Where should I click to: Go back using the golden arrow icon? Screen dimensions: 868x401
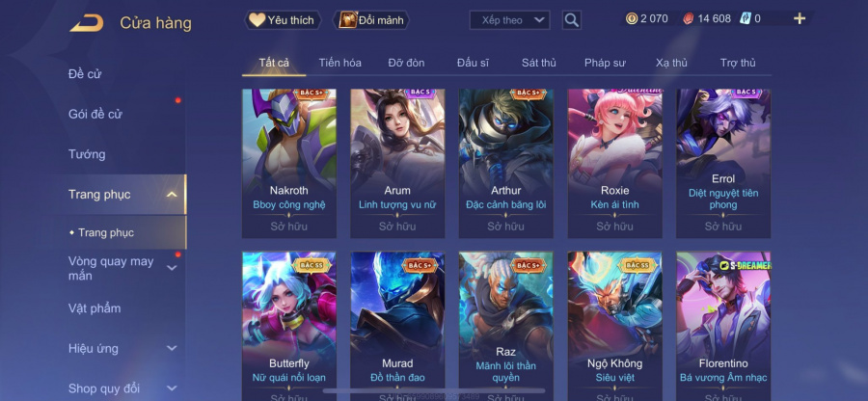tap(87, 23)
